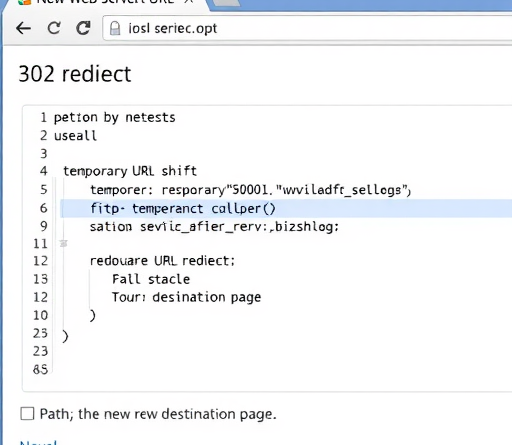Enable the Path destination page checkbox
Image resolution: width=512 pixels, height=445 pixels.
[27, 414]
